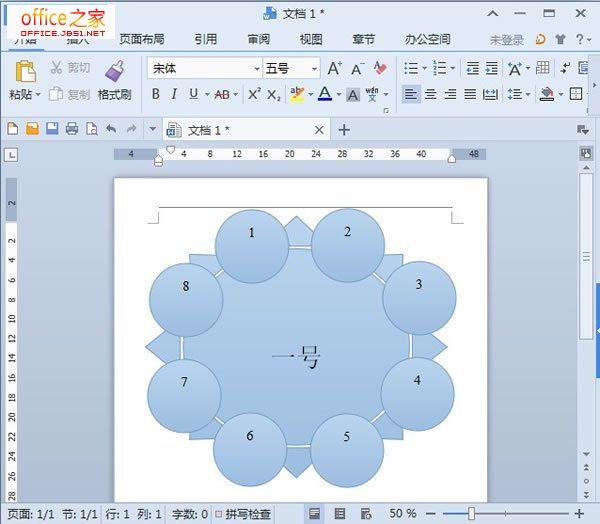The height and width of the screenshot is (524, 600).
Task: Toggle strikethrough AB formatting
Action: (222, 94)
